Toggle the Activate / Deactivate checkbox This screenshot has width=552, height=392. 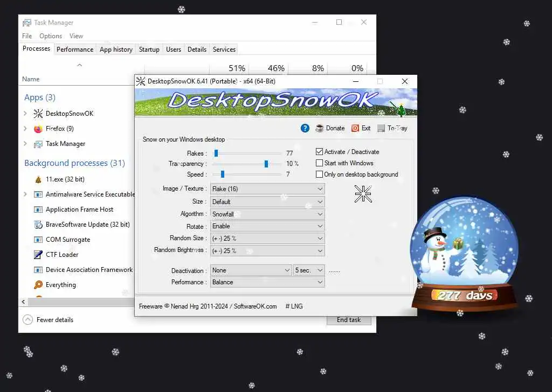[x=319, y=152]
